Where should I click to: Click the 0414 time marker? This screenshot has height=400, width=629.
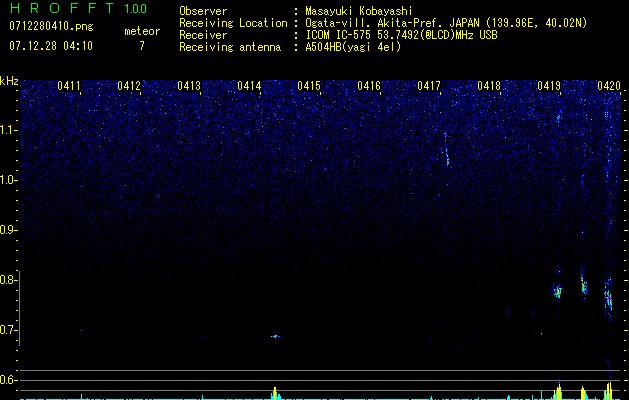pos(249,85)
